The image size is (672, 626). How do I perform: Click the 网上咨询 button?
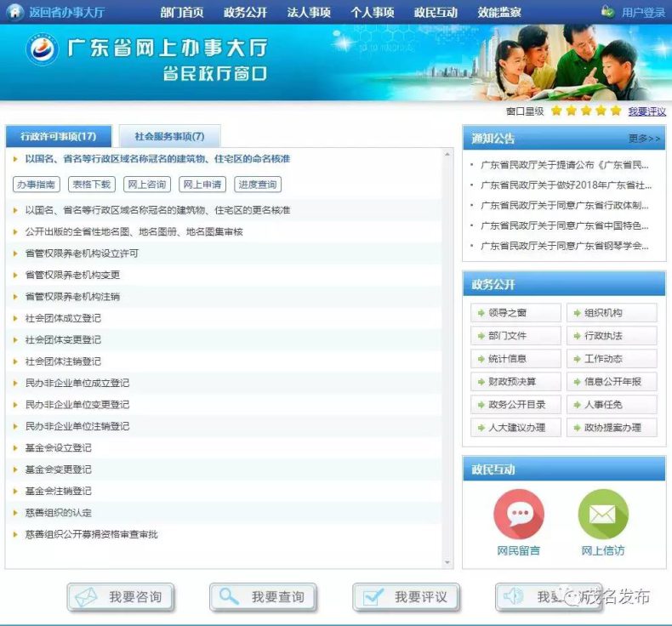[147, 185]
